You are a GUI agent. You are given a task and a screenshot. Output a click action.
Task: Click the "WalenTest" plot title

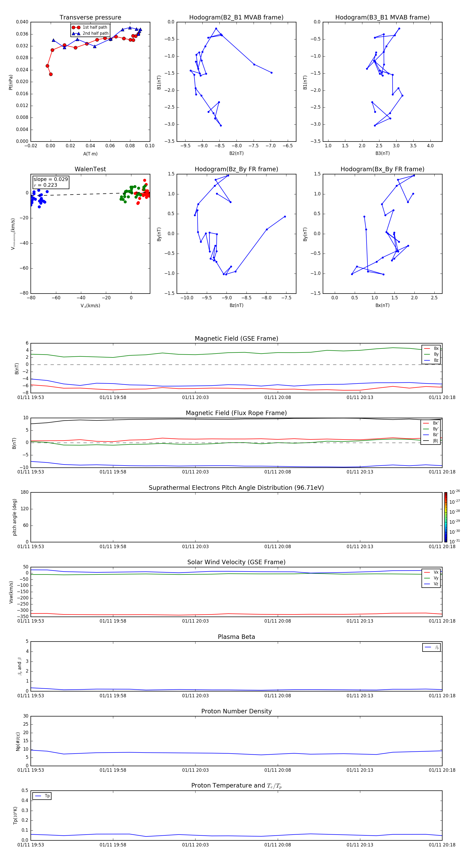90,169
